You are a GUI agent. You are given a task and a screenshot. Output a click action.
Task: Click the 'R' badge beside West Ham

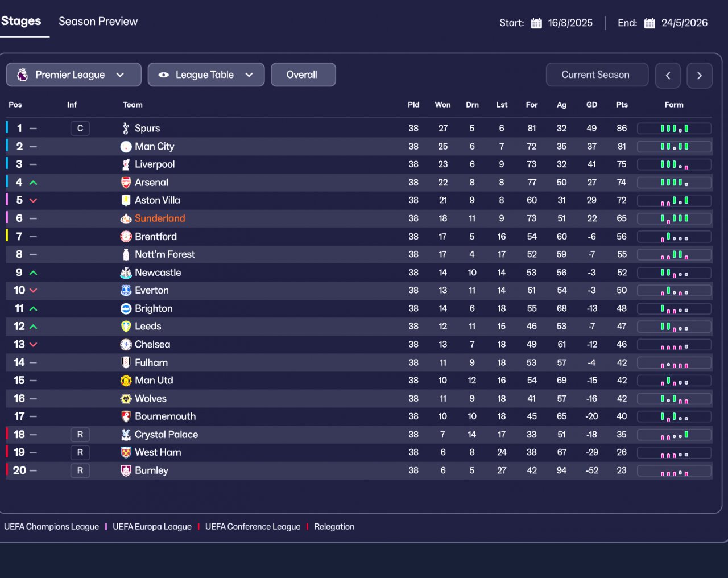(80, 453)
